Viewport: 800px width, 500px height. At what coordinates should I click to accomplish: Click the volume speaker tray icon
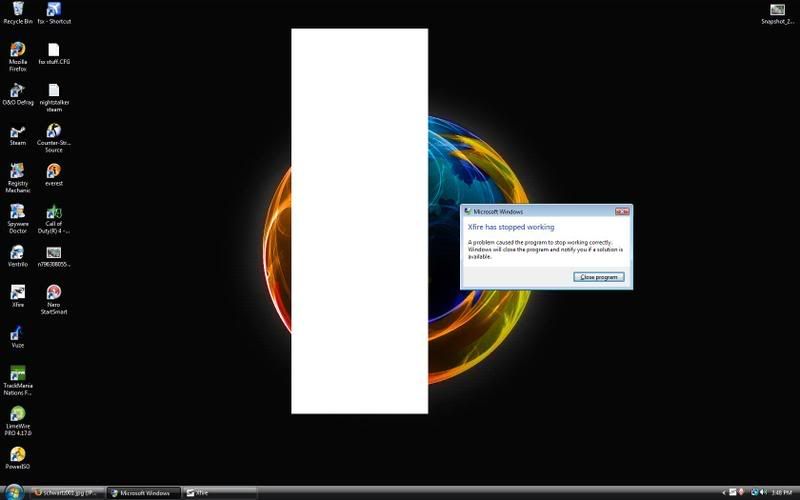(763, 492)
